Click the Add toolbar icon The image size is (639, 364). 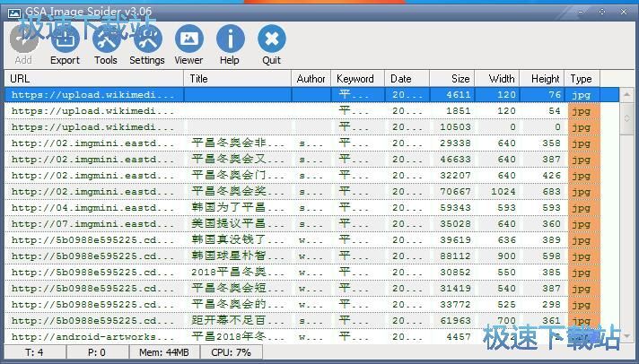(23, 39)
